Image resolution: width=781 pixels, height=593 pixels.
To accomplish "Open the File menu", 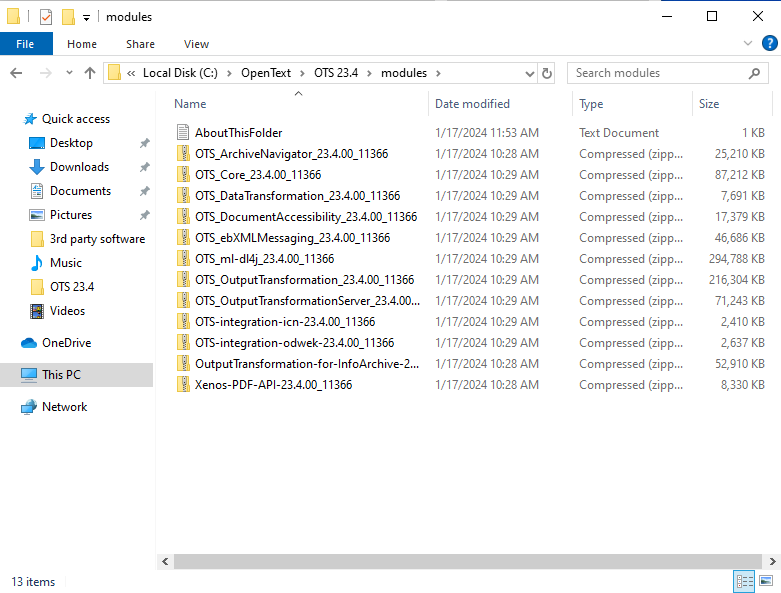I will (25, 44).
